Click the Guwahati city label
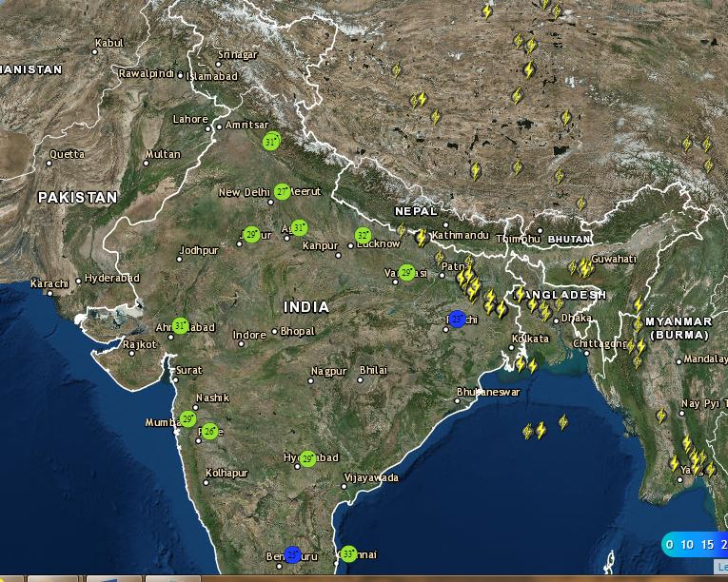The width and height of the screenshot is (728, 582). pos(613,259)
